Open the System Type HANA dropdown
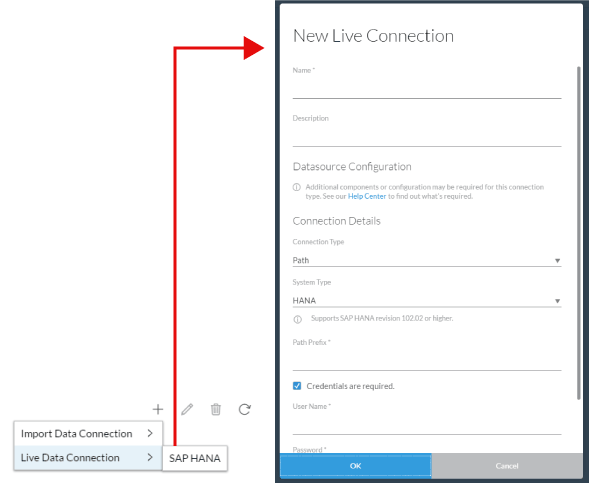This screenshot has height=483, width=589. click(x=427, y=300)
